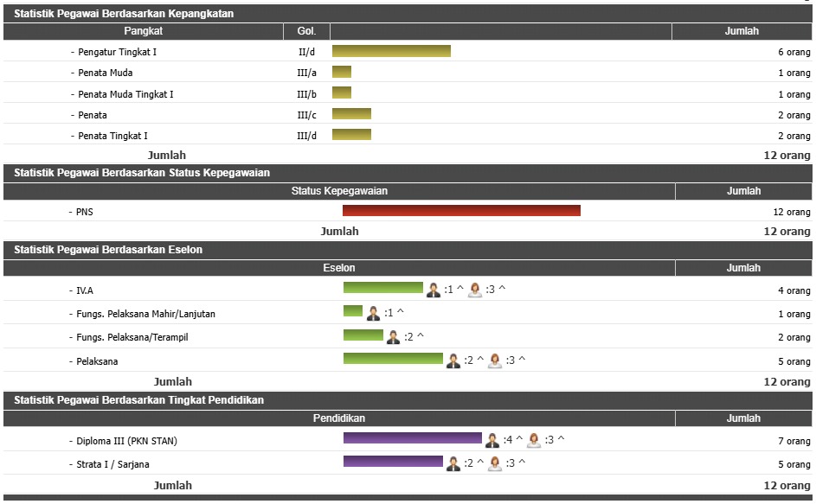Click male icon in Fungs. Pelaksana/Terampil row
The image size is (816, 504).
tap(394, 337)
